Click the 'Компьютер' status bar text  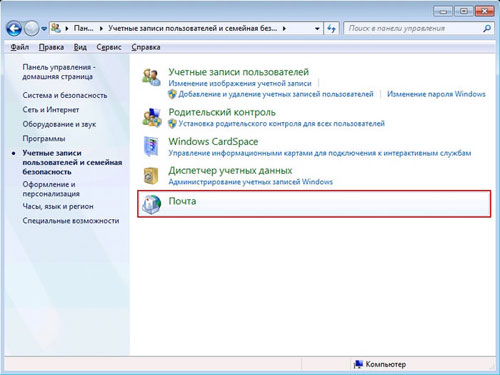point(386,364)
